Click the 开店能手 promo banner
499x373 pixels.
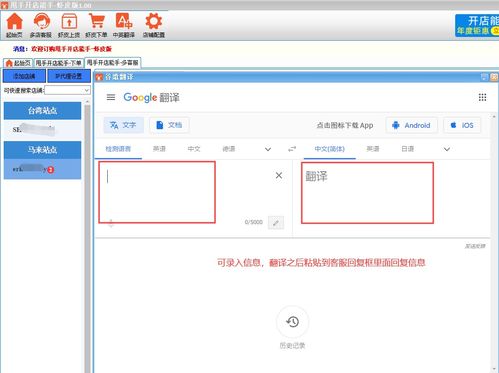[477, 26]
